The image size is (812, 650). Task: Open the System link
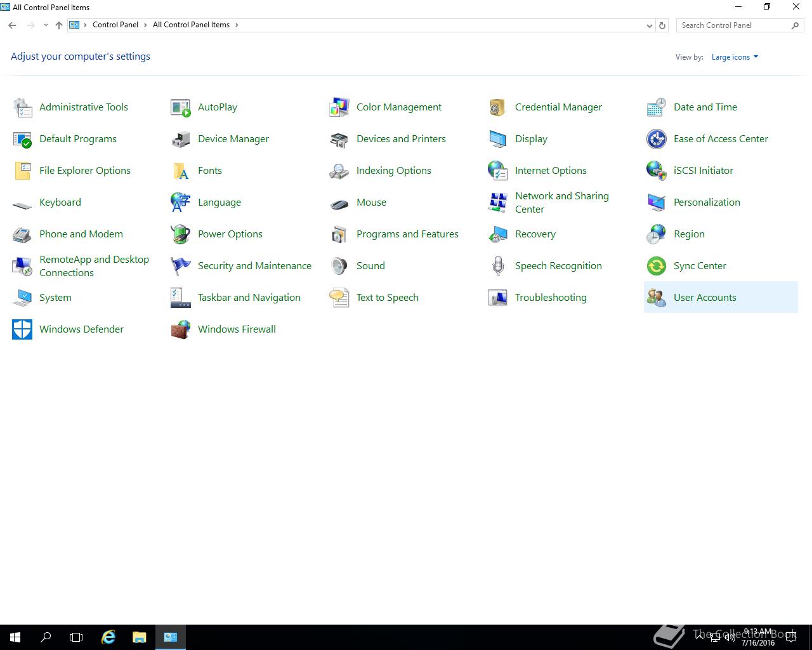click(55, 298)
